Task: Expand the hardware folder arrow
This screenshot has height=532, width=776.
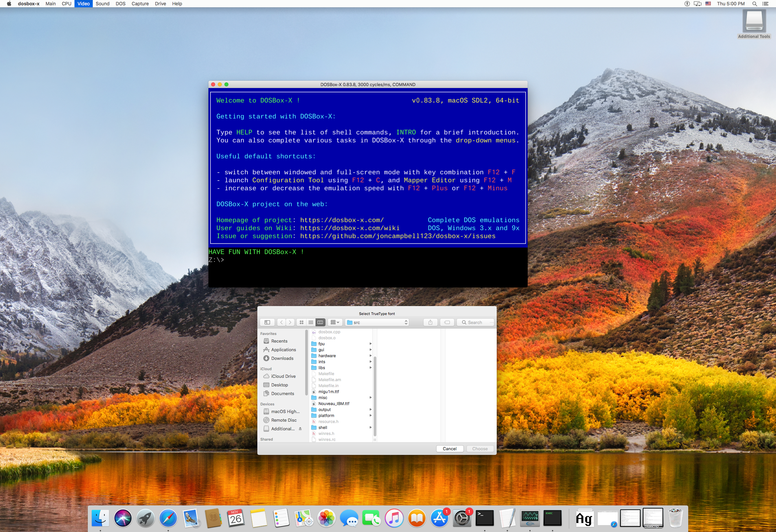Action: [x=370, y=356]
